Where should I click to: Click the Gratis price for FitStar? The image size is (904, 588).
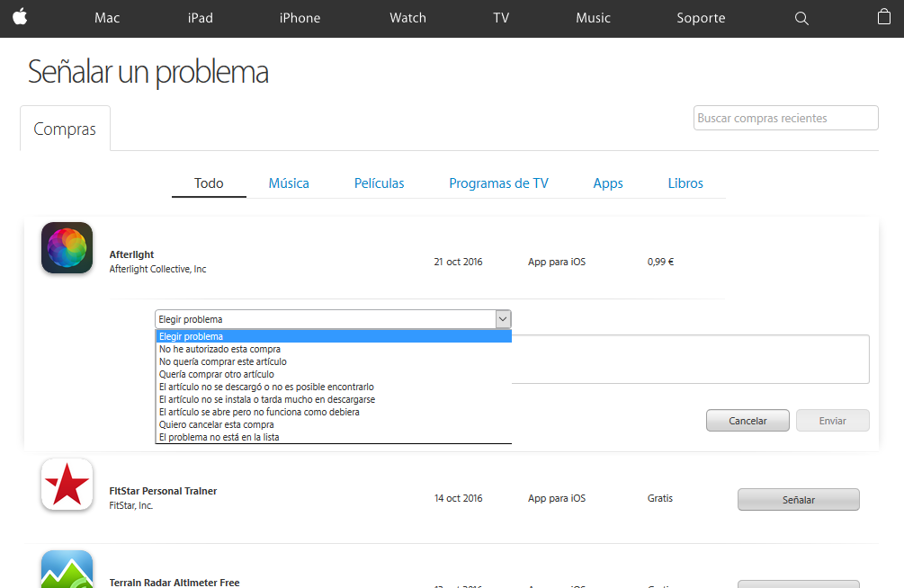(660, 498)
